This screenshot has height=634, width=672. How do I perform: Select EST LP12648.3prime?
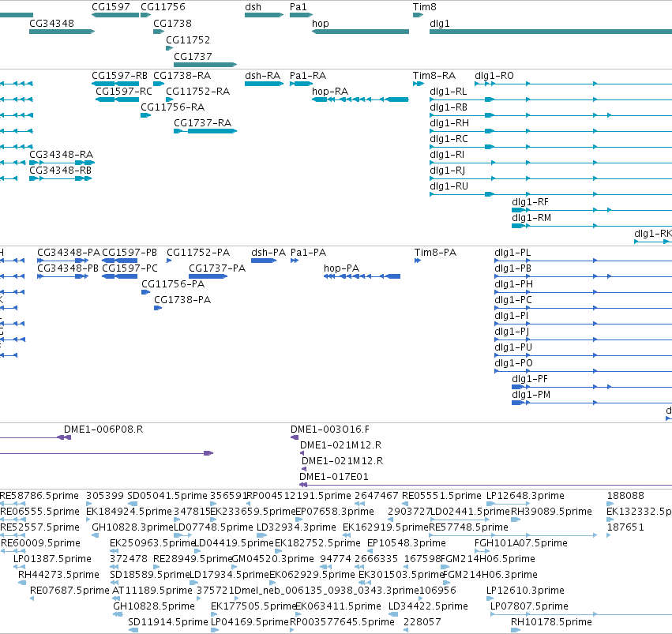[x=525, y=496]
